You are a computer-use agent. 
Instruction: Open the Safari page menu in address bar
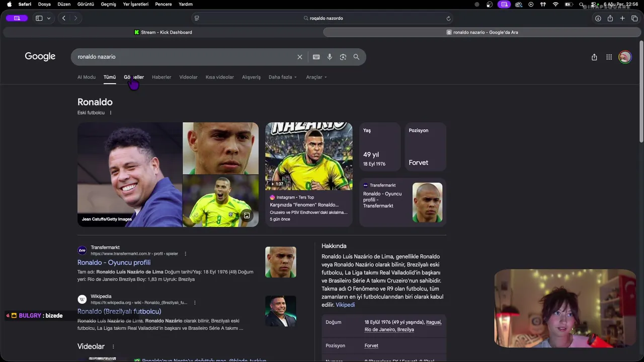(x=197, y=18)
